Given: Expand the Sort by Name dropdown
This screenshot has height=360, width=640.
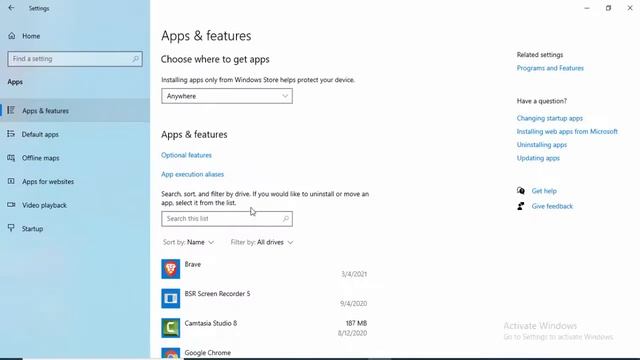Looking at the screenshot, I should tap(189, 242).
